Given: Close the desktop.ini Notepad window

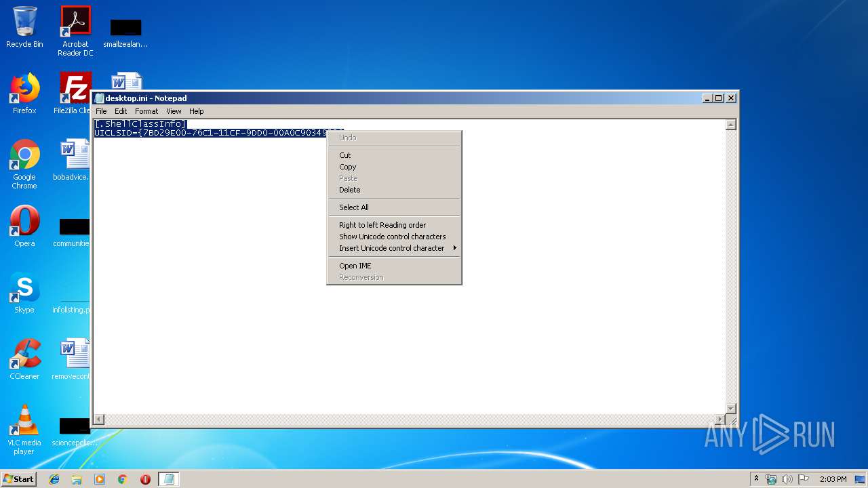Looking at the screenshot, I should pos(731,98).
